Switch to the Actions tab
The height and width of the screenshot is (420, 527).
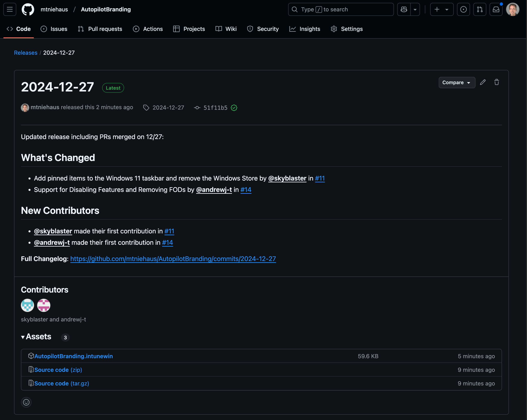[x=148, y=29]
